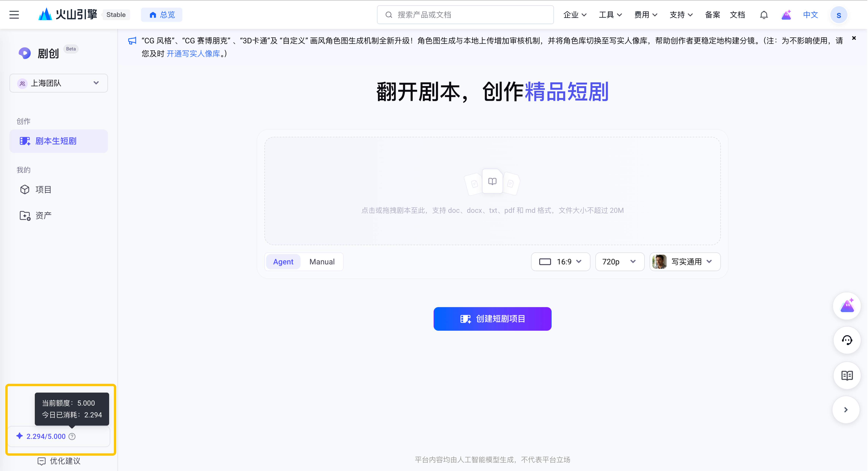Click the 今日已消耗：2.294 tooltip text

(72, 415)
